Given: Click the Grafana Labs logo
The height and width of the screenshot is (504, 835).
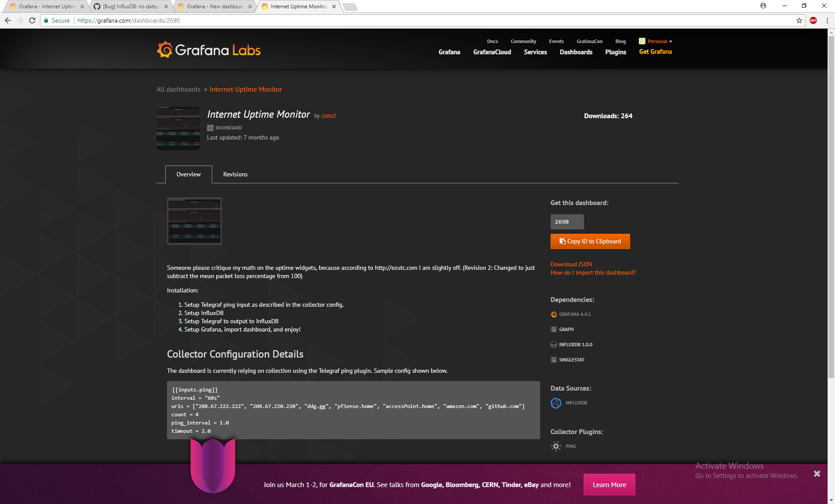Looking at the screenshot, I should click(209, 50).
